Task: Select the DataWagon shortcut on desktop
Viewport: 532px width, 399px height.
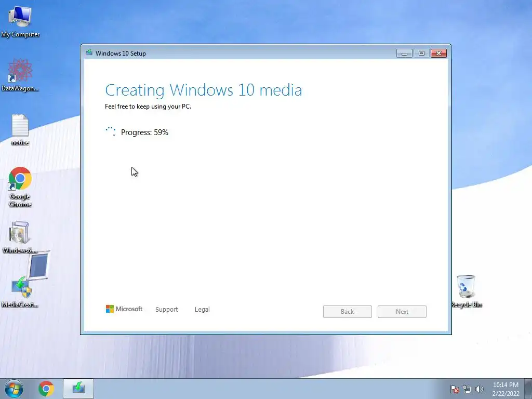Action: 20,75
